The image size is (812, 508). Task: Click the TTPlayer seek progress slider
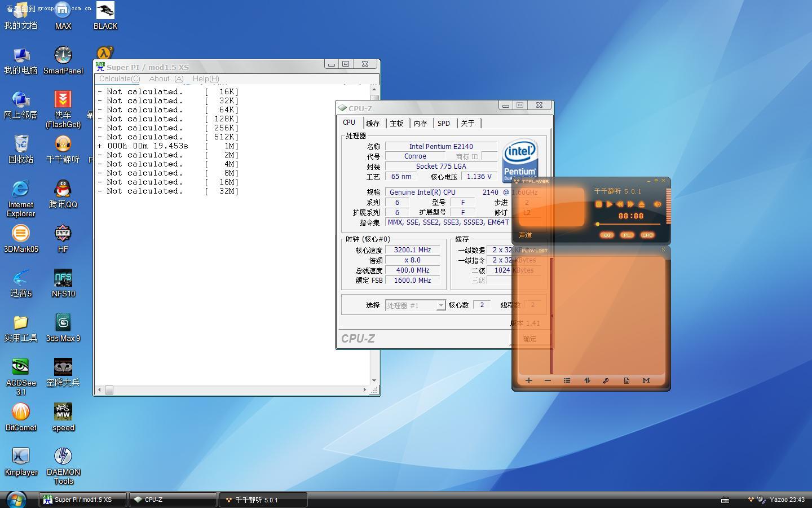[x=630, y=224]
